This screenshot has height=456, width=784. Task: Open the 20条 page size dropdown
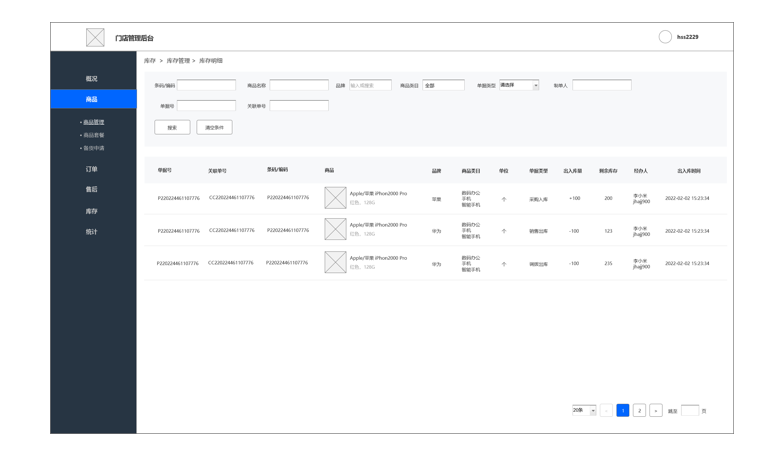[584, 410]
